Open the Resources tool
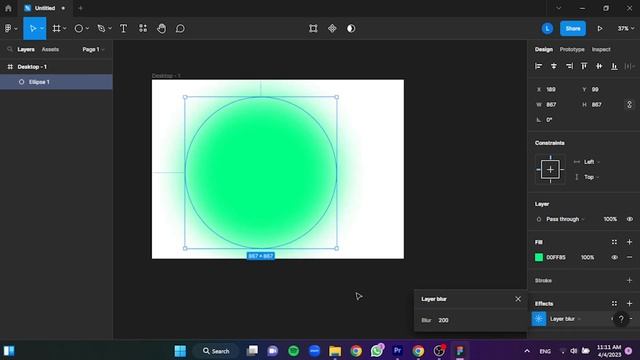Screen dimensions: 640x360 coord(143,28)
